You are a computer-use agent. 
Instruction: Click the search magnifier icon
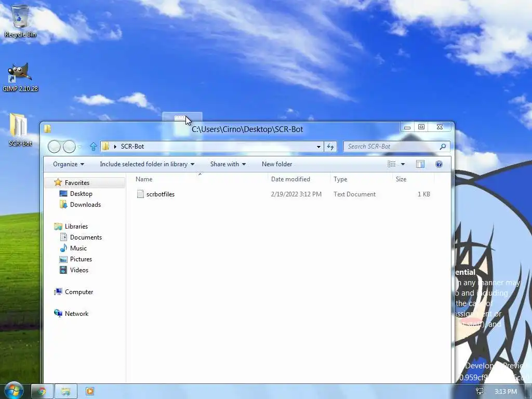tap(443, 147)
